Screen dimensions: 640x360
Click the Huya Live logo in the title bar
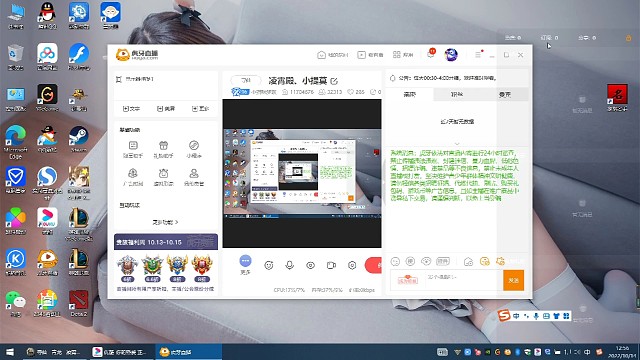tap(137, 55)
